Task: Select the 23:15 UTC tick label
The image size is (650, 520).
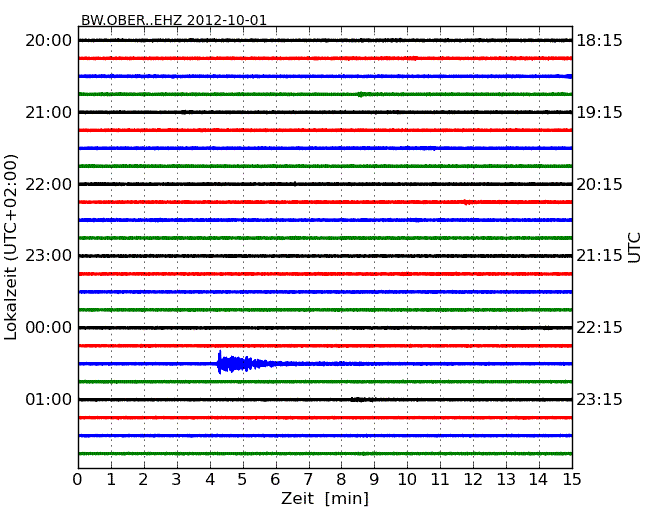Action: coord(599,399)
